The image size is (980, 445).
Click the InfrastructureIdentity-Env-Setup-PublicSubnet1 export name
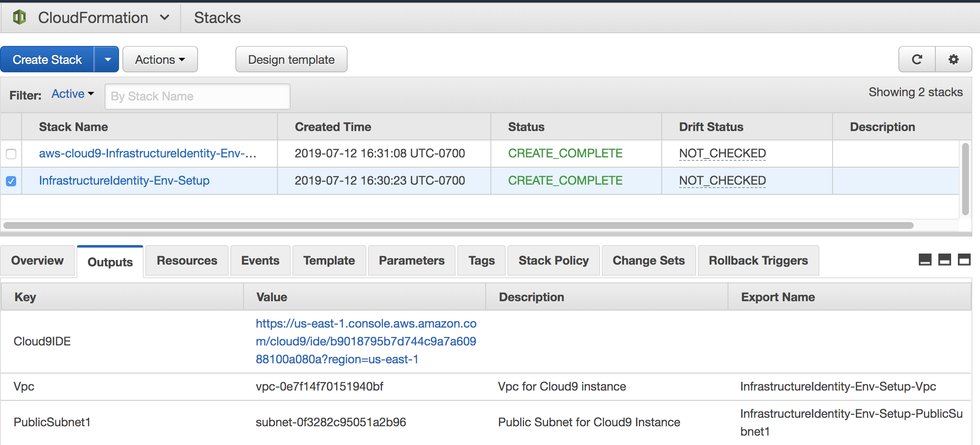pos(851,422)
